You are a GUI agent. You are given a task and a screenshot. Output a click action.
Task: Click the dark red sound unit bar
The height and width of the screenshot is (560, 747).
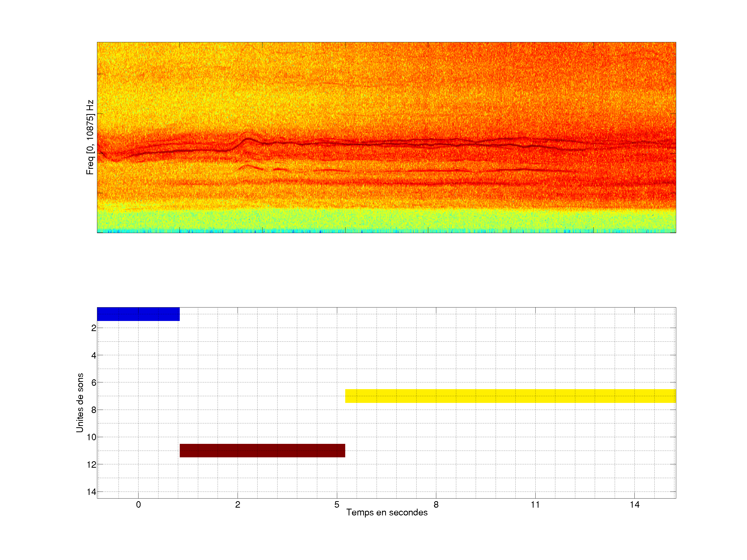click(262, 450)
